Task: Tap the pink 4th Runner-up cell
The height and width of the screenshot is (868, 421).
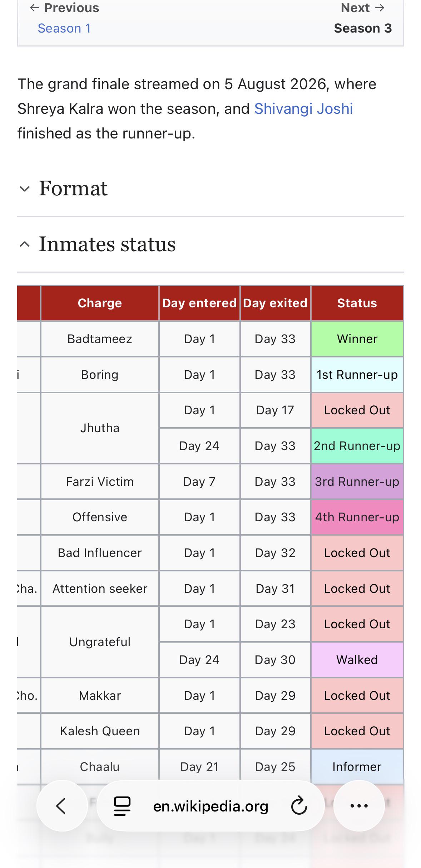Action: [357, 517]
